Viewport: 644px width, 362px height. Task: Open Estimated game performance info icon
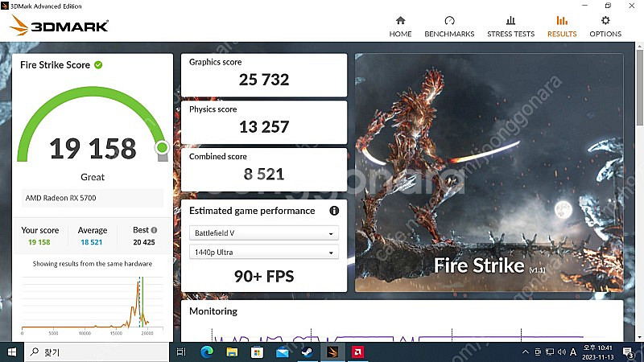(x=334, y=211)
